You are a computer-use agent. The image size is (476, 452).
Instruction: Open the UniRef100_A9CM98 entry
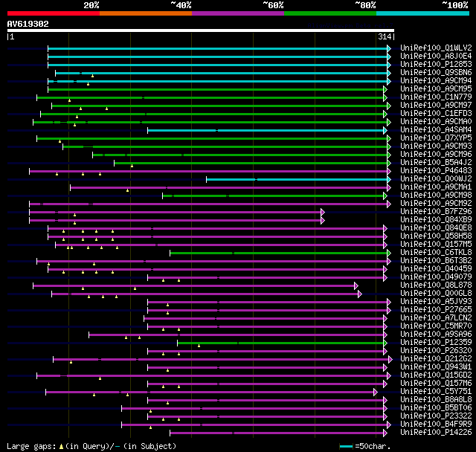click(x=436, y=196)
